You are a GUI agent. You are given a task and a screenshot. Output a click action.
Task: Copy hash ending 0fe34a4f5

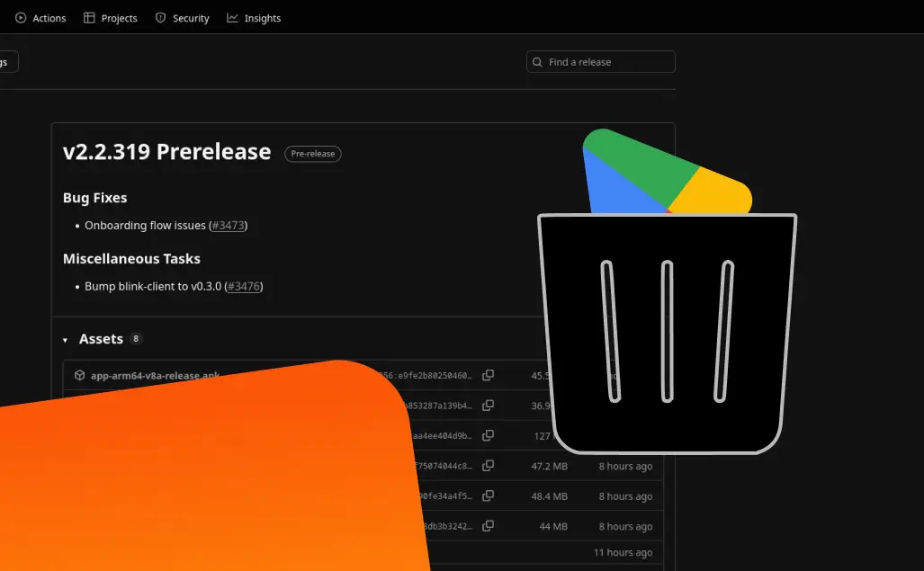pyautogui.click(x=488, y=495)
